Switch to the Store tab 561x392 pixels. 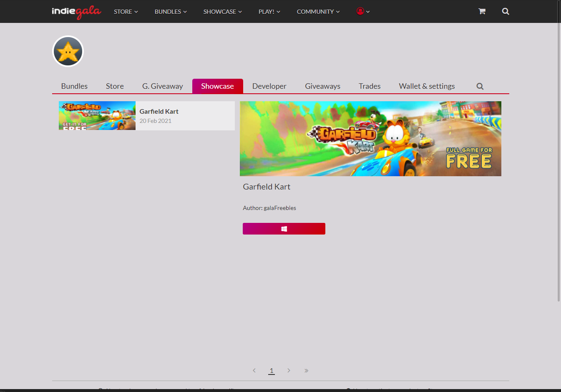(115, 86)
